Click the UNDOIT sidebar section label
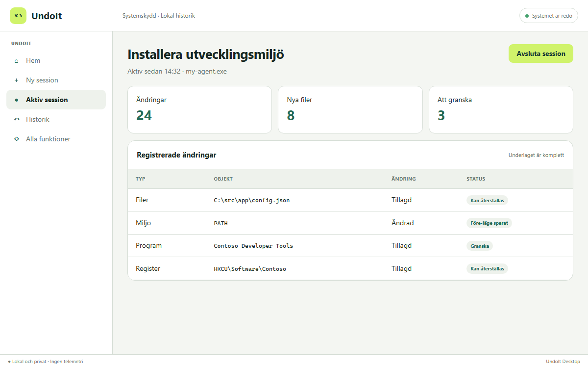 21,44
